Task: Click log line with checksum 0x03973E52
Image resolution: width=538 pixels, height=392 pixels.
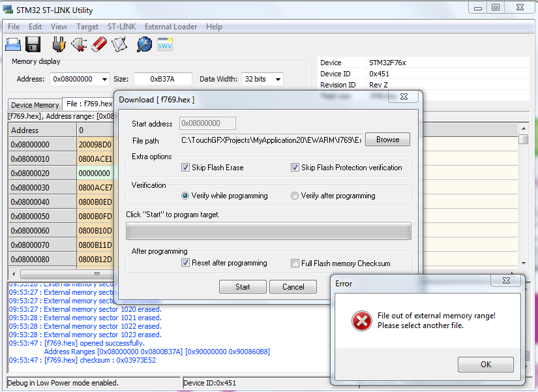Action: point(82,361)
